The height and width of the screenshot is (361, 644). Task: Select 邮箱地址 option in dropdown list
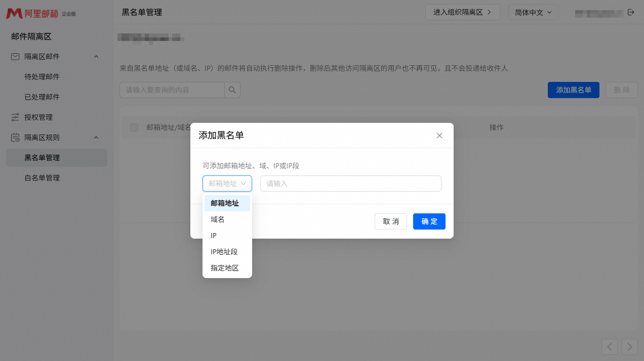coord(227,203)
